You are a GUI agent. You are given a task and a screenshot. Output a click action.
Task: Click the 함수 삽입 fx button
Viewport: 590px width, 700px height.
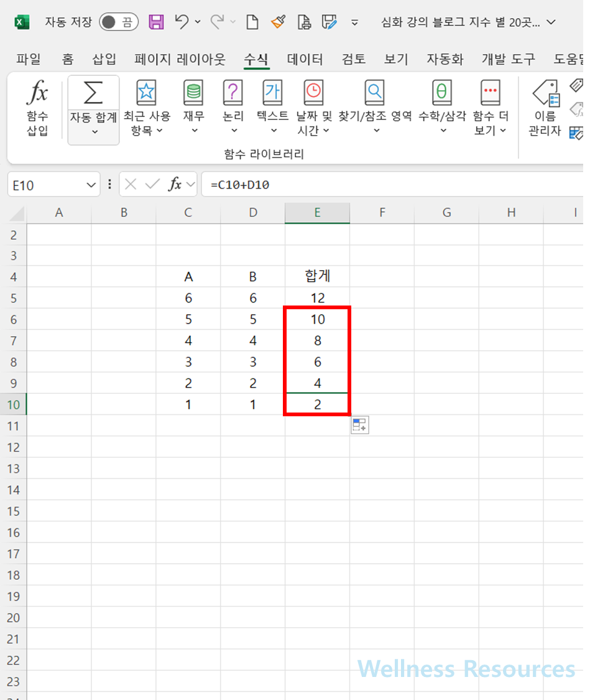[x=37, y=108]
